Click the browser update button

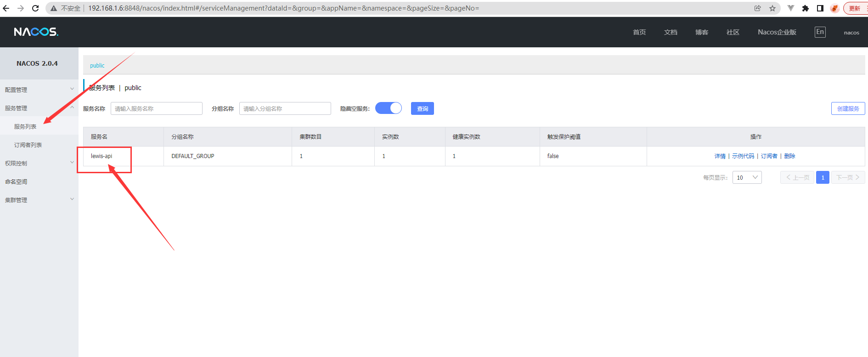856,8
